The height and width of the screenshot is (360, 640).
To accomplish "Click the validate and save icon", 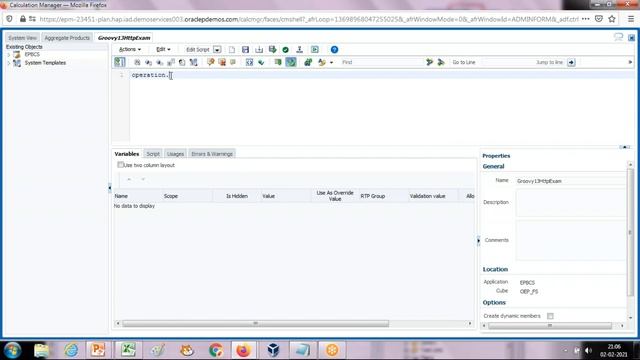I will point(272,50).
